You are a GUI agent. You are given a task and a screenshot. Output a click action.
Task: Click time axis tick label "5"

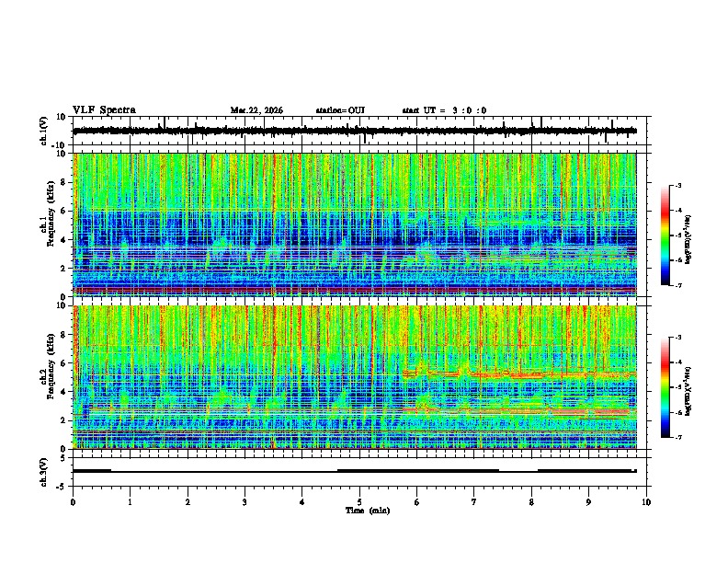click(x=359, y=502)
